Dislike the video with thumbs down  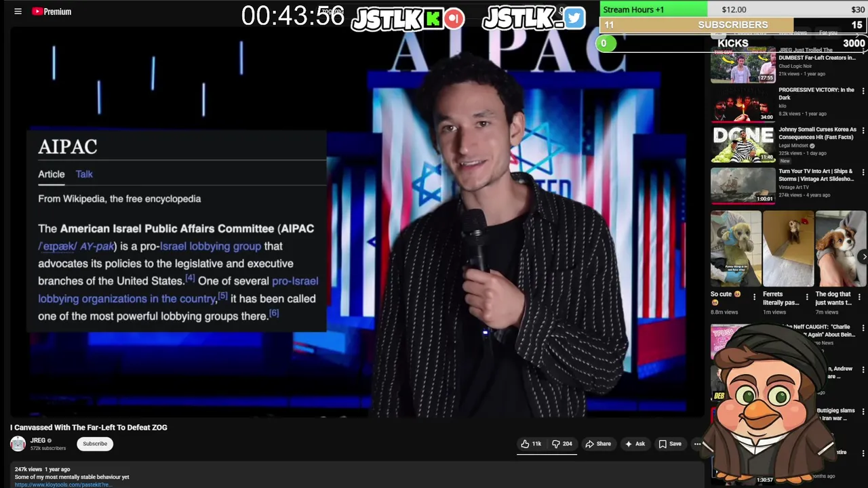coord(561,444)
